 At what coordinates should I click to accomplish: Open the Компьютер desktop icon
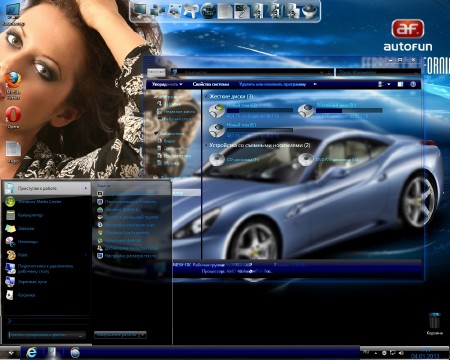pos(13,14)
